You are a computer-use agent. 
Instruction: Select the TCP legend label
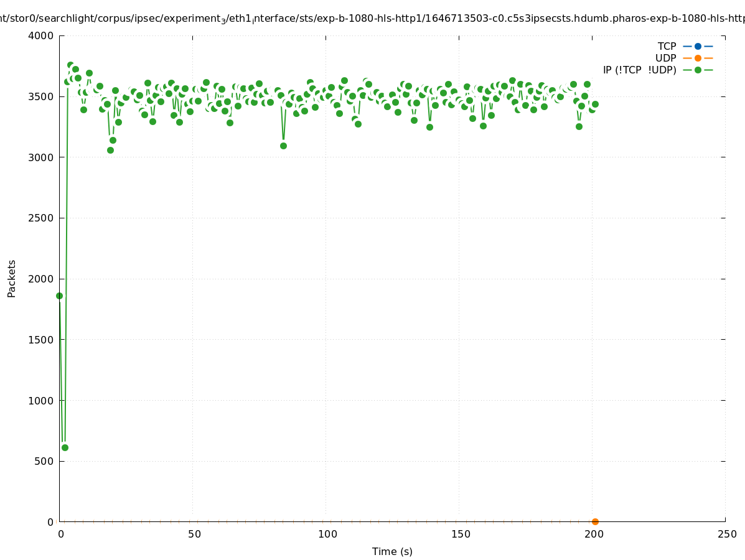coord(667,46)
